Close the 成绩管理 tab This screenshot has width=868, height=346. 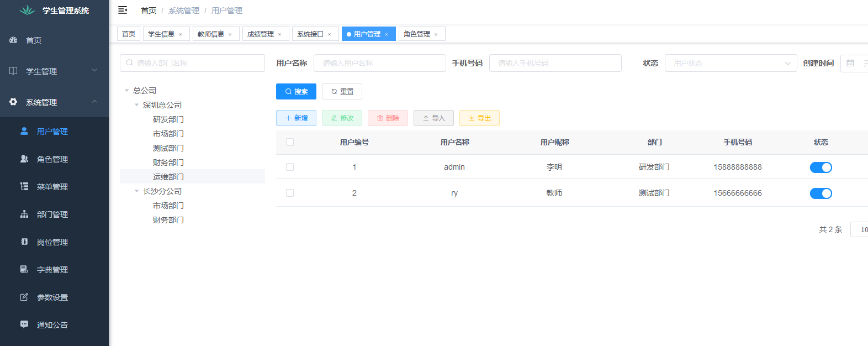click(279, 34)
